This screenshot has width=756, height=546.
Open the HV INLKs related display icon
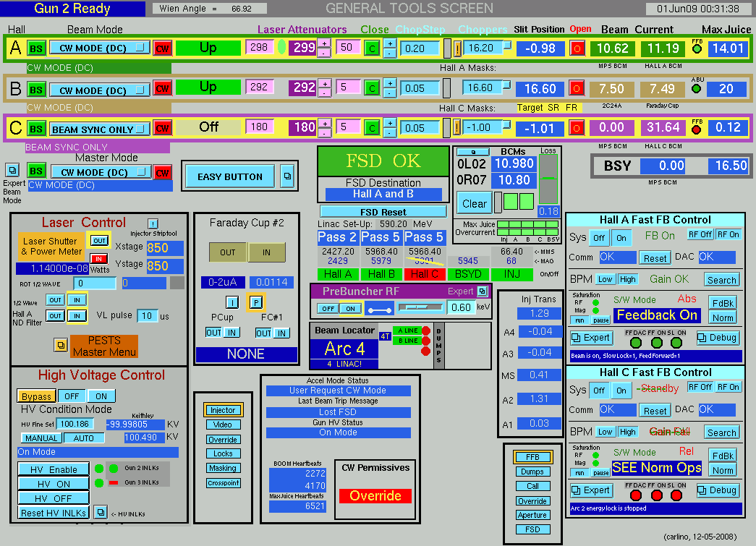pyautogui.click(x=101, y=512)
